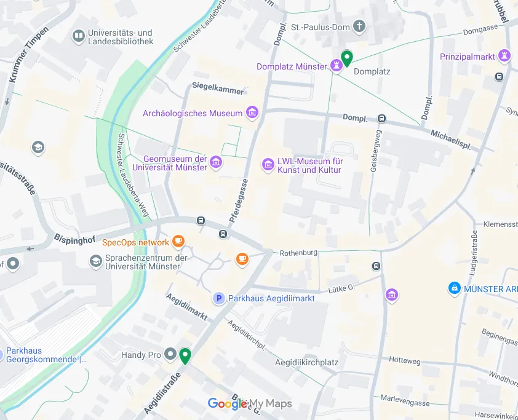Open the Prinzipalmarkt landmark marker
Viewport: 518px width, 420px height.
click(x=504, y=56)
